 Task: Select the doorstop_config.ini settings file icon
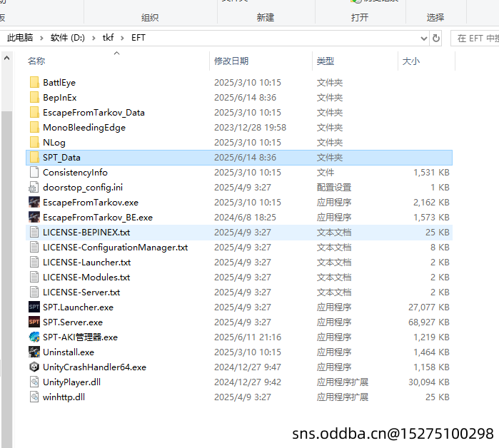(x=34, y=188)
